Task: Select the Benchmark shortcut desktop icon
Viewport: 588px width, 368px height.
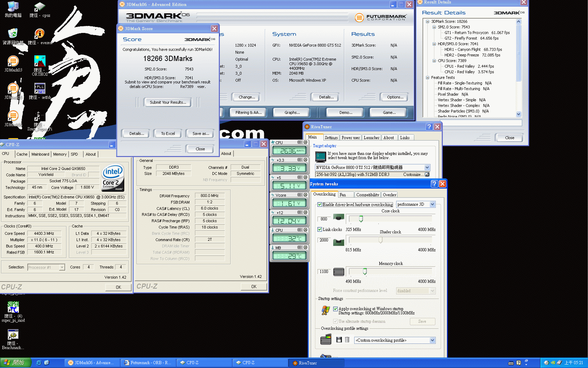Action: click(13, 339)
